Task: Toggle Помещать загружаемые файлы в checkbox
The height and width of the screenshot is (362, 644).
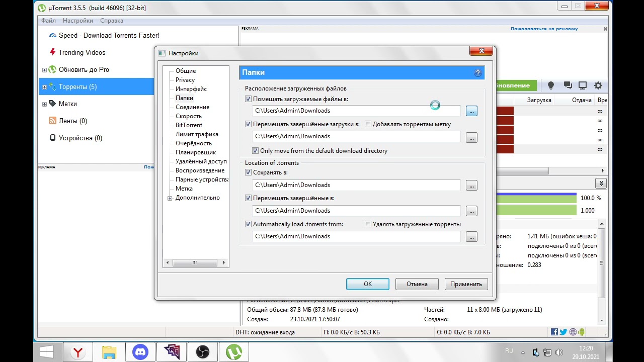Action: (248, 99)
